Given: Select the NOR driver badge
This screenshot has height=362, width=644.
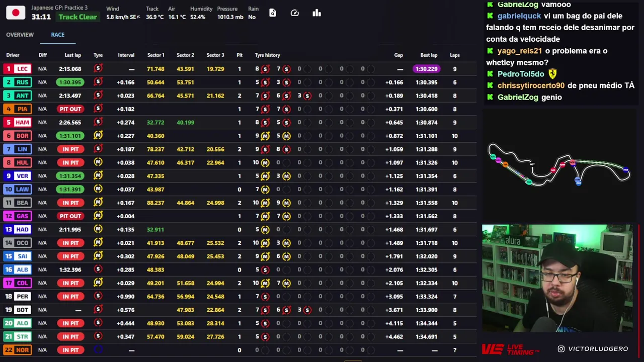Looking at the screenshot, I should pos(18,350).
